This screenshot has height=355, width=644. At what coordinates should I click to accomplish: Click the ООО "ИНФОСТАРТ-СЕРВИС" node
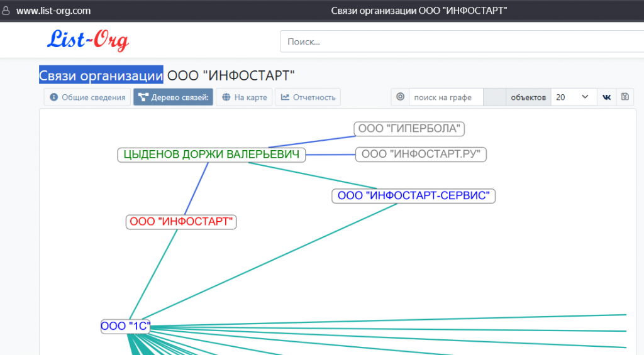[414, 196]
